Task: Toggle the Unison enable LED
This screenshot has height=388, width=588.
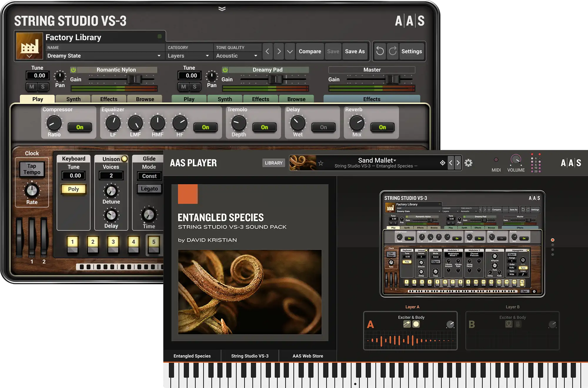Action: tap(124, 159)
